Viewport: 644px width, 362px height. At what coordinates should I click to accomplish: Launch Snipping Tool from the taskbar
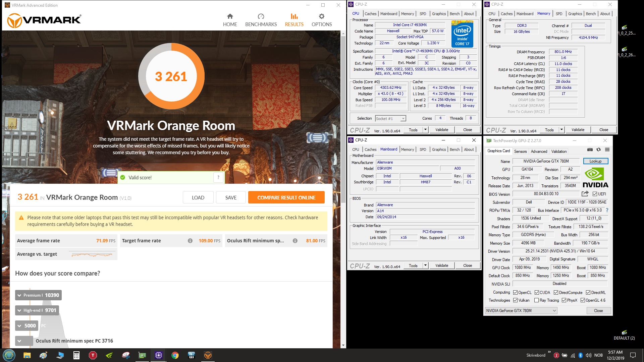coord(126,355)
